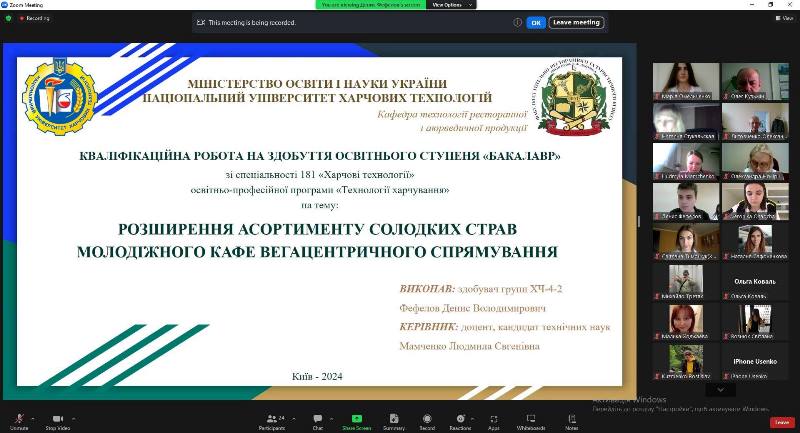Click the green screen-sharing notice banner
Image resolution: width=800 pixels, height=433 pixels.
(x=371, y=5)
